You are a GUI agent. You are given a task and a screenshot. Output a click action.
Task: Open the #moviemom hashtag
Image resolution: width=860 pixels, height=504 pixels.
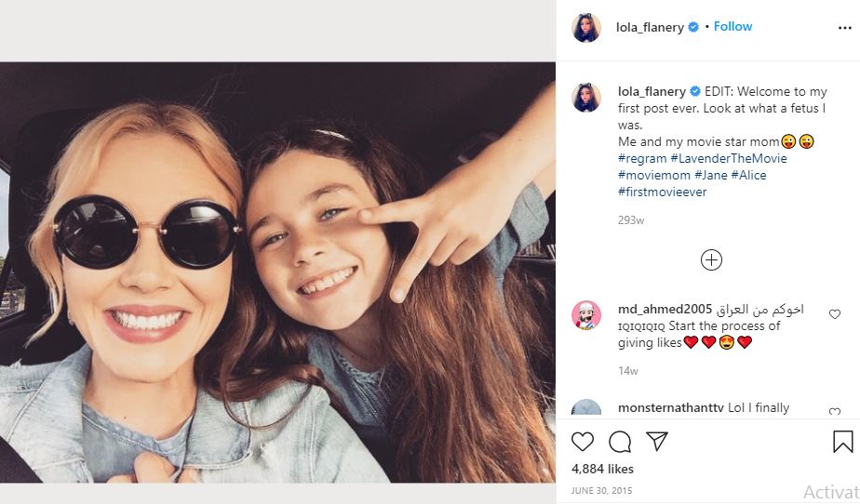[653, 175]
